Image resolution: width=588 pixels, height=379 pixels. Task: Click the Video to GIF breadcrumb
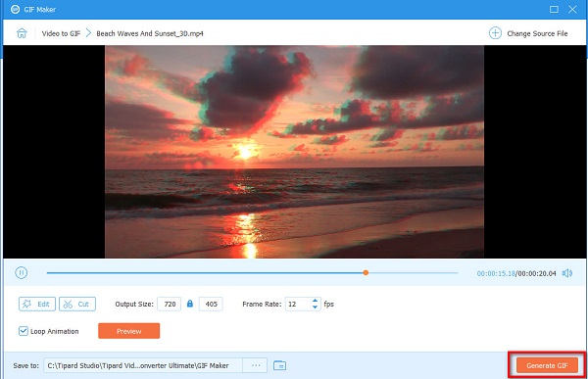click(61, 33)
